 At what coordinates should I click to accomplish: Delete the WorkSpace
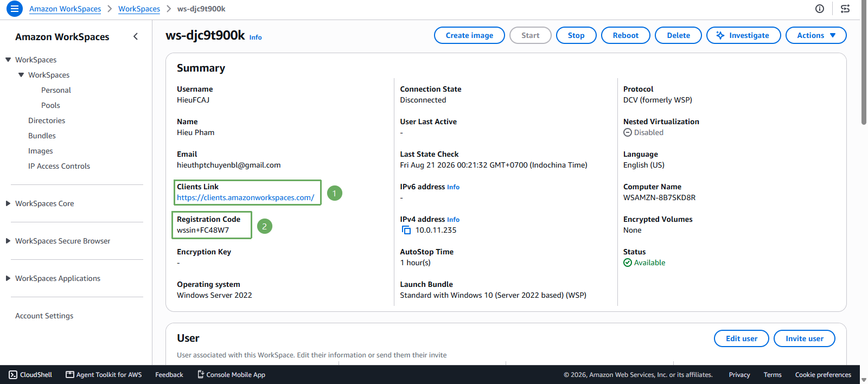(x=678, y=35)
